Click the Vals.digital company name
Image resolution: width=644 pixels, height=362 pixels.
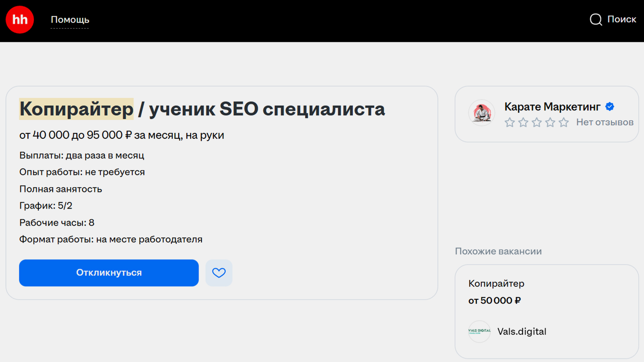[521, 331]
